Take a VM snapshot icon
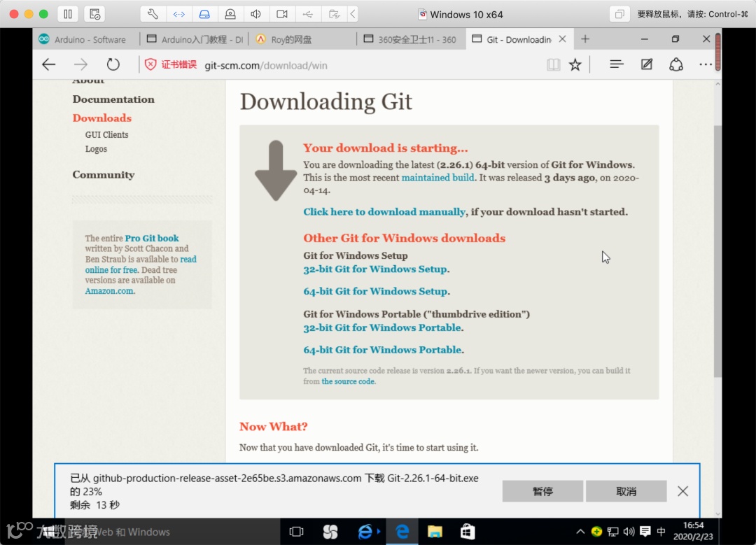 [x=94, y=14]
